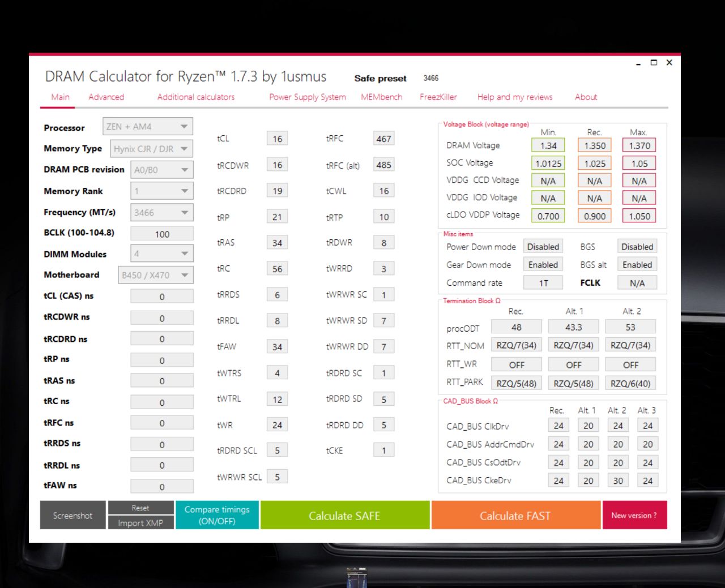Click the tRC ns field

[161, 402]
